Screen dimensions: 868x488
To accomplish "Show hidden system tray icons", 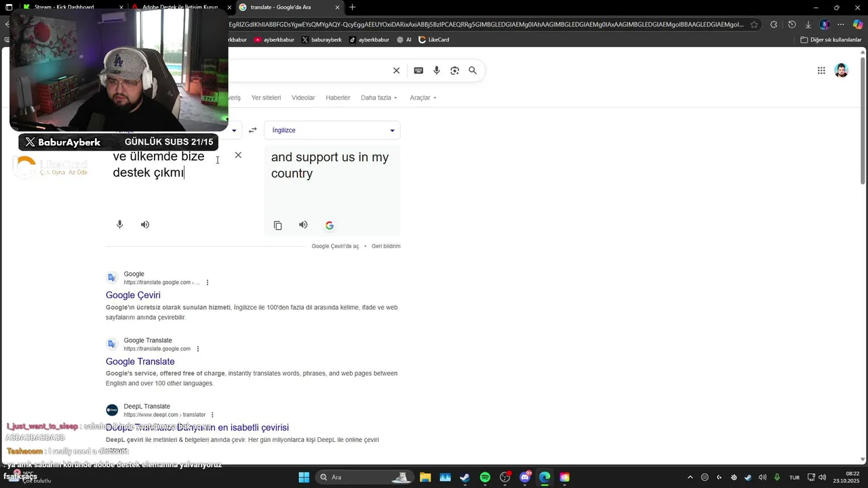I will (690, 477).
